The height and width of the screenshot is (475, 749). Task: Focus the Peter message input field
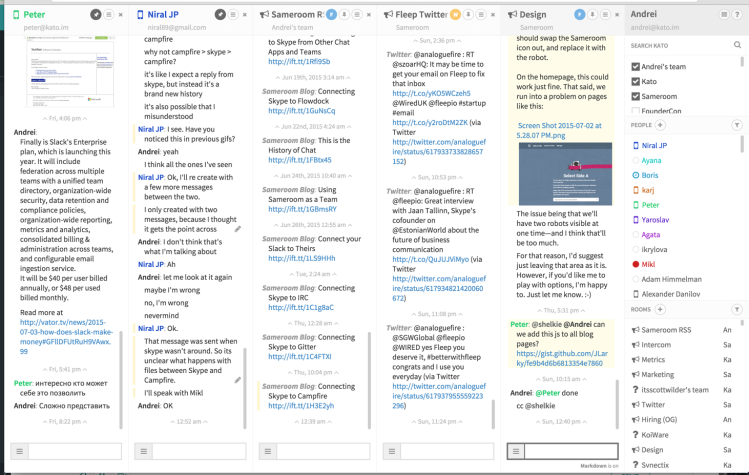[x=75, y=451]
